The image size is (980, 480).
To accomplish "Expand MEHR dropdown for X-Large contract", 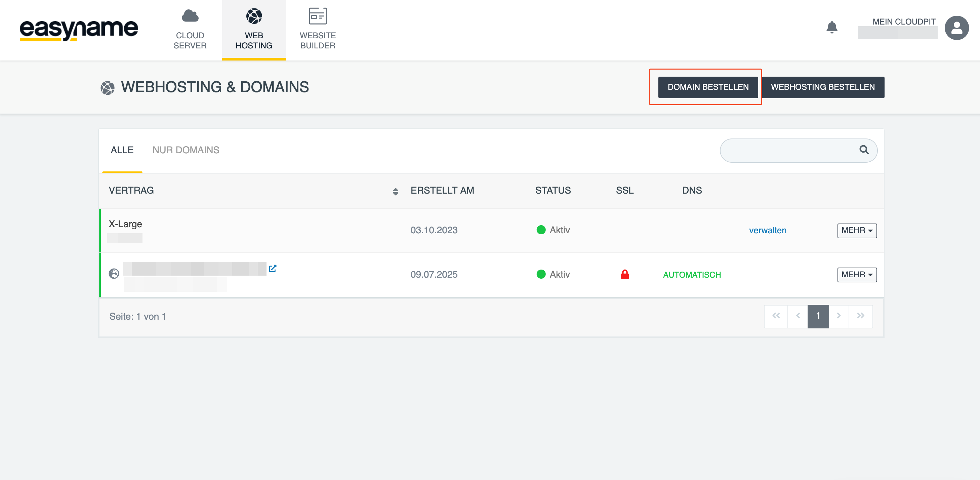I will [x=856, y=230].
